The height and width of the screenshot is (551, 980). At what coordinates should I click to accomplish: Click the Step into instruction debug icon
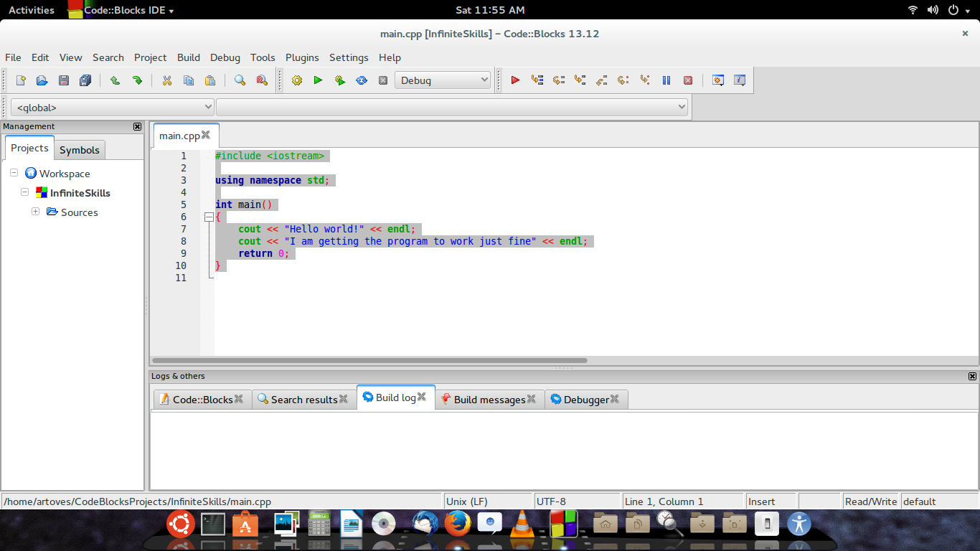pyautogui.click(x=645, y=80)
